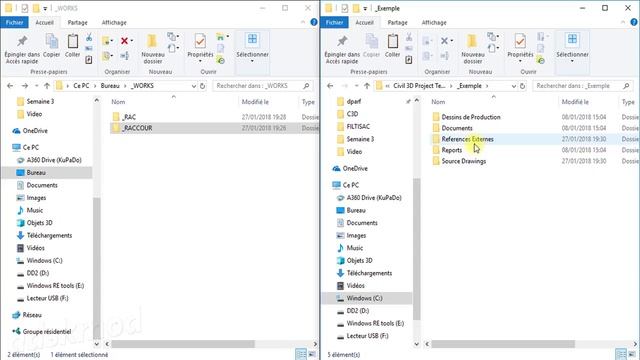This screenshot has height=360, width=640.
Task: Collapse the ribbon in _Exemple window
Action: [x=623, y=22]
